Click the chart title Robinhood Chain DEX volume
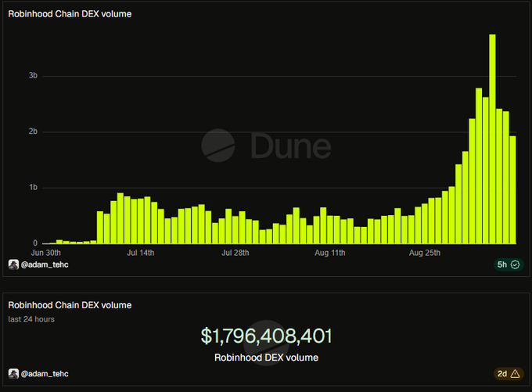Image resolution: width=532 pixels, height=392 pixels. [x=70, y=14]
